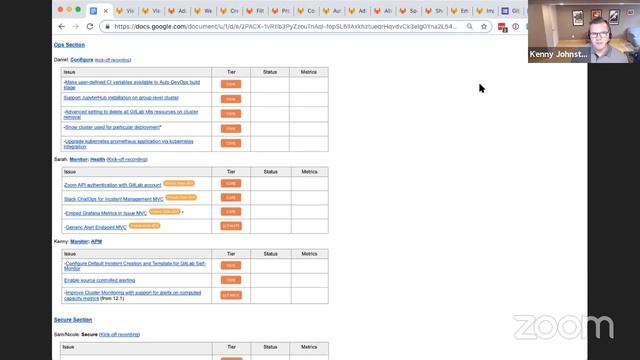
Task: Switch to the GitLab tab labeled 'Em'
Action: pos(460,11)
